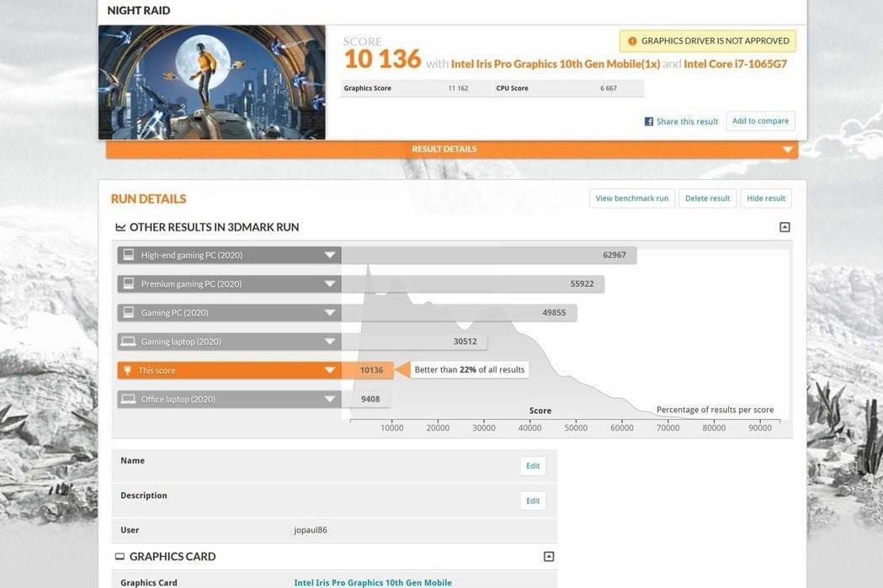Click the 62967 score bar value
Screen dimensions: 883x588
[x=614, y=255]
